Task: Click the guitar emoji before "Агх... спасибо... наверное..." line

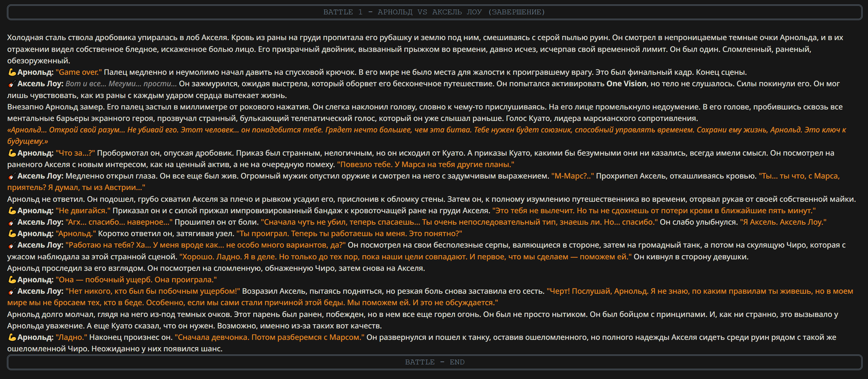Action: pos(12,222)
